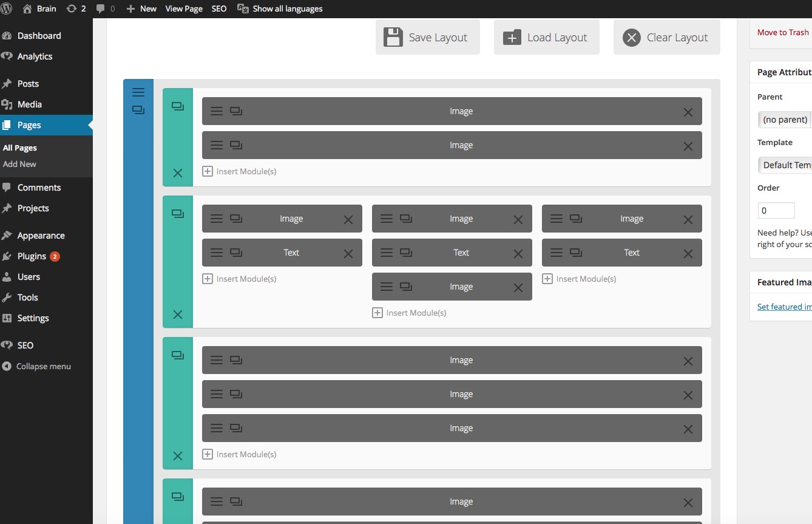Click Move to Trash link

pos(783,32)
